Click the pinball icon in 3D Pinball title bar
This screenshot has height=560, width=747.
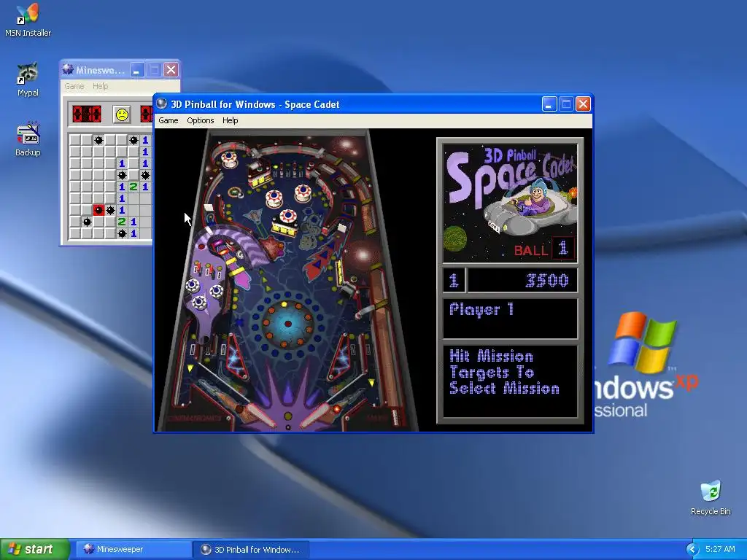(162, 104)
